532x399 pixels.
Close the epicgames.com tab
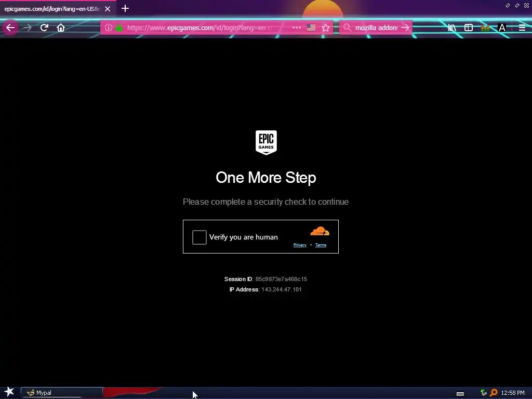tap(108, 9)
